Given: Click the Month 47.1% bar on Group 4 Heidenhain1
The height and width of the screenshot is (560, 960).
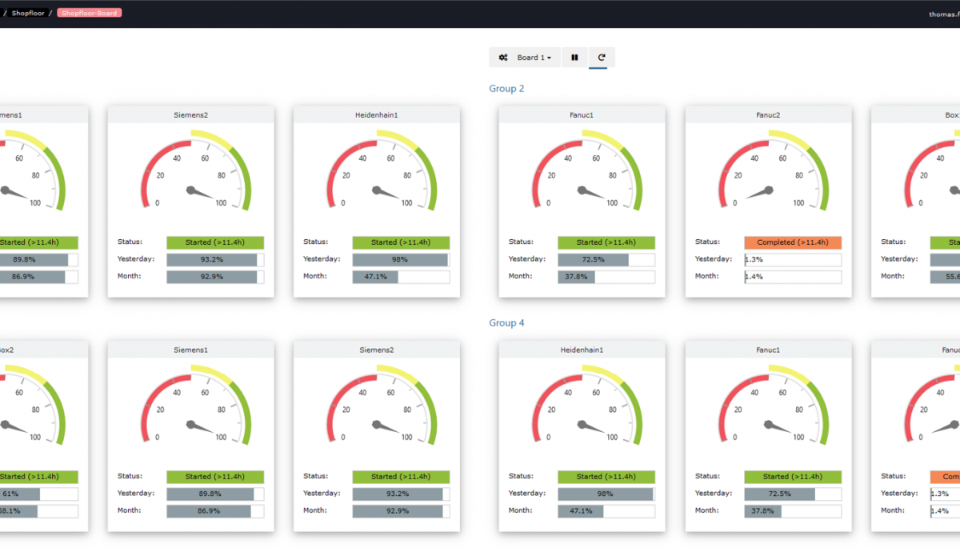Looking at the screenshot, I should coord(606,511).
